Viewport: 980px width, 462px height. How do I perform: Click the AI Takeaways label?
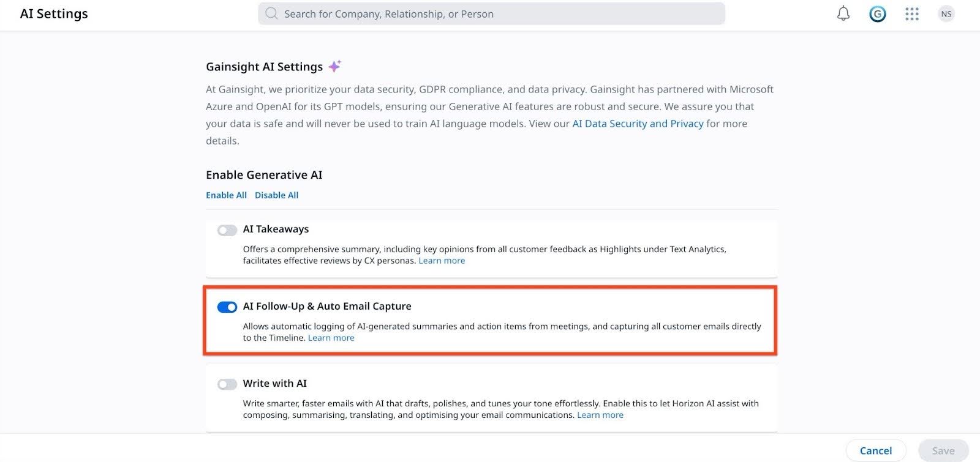(x=276, y=229)
